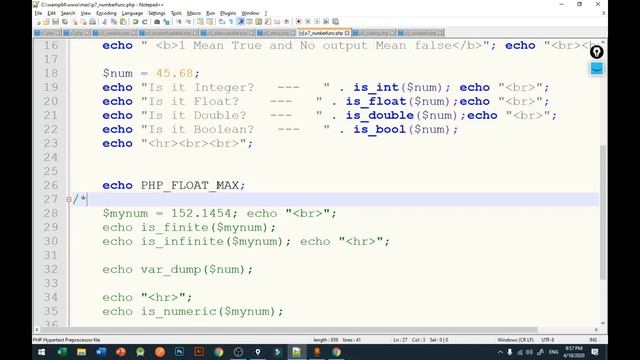The height and width of the screenshot is (360, 640).
Task: Open the Search menu
Action: [68, 13]
